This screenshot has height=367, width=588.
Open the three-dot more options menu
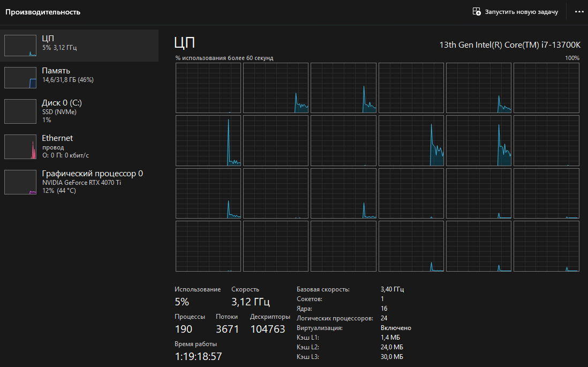click(579, 12)
